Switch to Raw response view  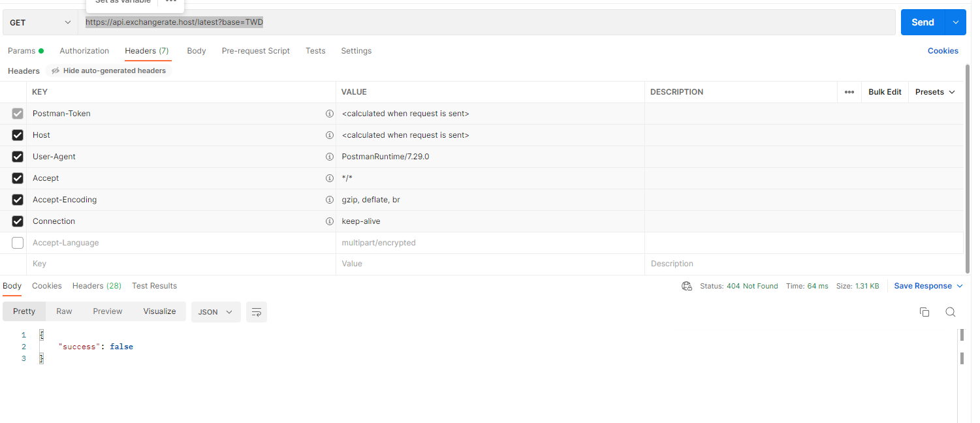(x=64, y=311)
